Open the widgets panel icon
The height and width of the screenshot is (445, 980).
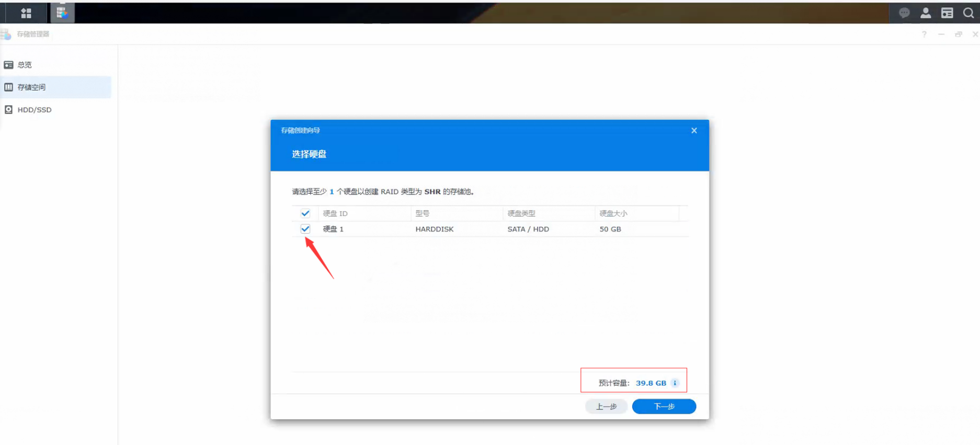point(947,13)
